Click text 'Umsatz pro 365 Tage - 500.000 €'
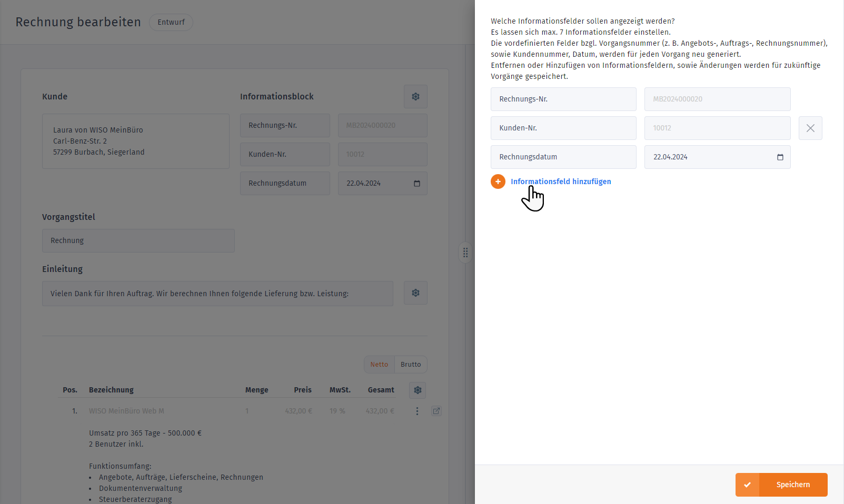The width and height of the screenshot is (844, 504). [x=145, y=433]
